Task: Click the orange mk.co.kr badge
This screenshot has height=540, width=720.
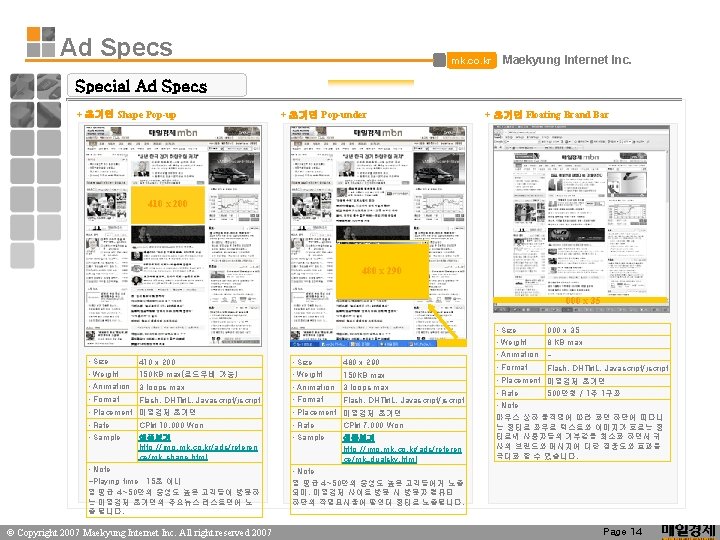Action: click(472, 60)
